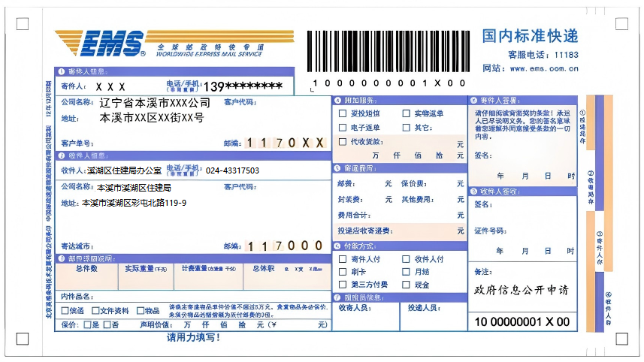Viewport: 644px width, 362px height.
Task: Click the section 6 付款方式 header
Action: (x=400, y=246)
